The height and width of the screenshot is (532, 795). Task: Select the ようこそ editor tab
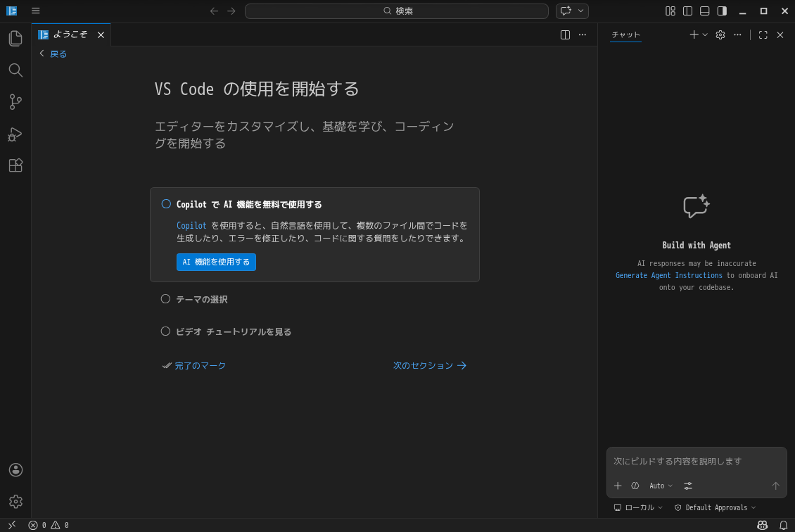pyautogui.click(x=70, y=34)
